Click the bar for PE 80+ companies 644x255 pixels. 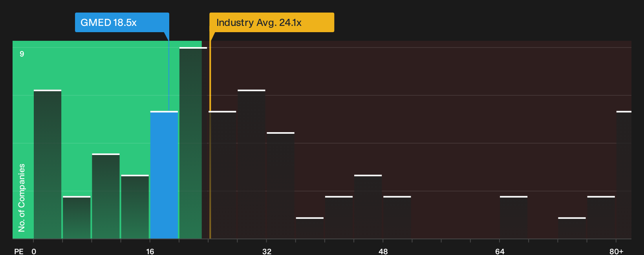point(624,175)
